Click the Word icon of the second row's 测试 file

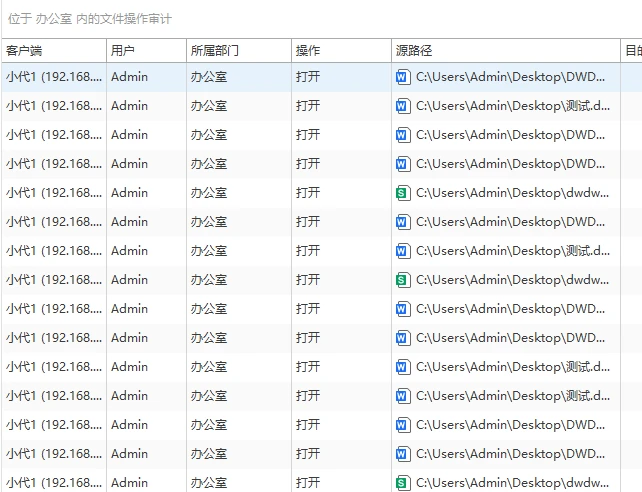pos(402,106)
